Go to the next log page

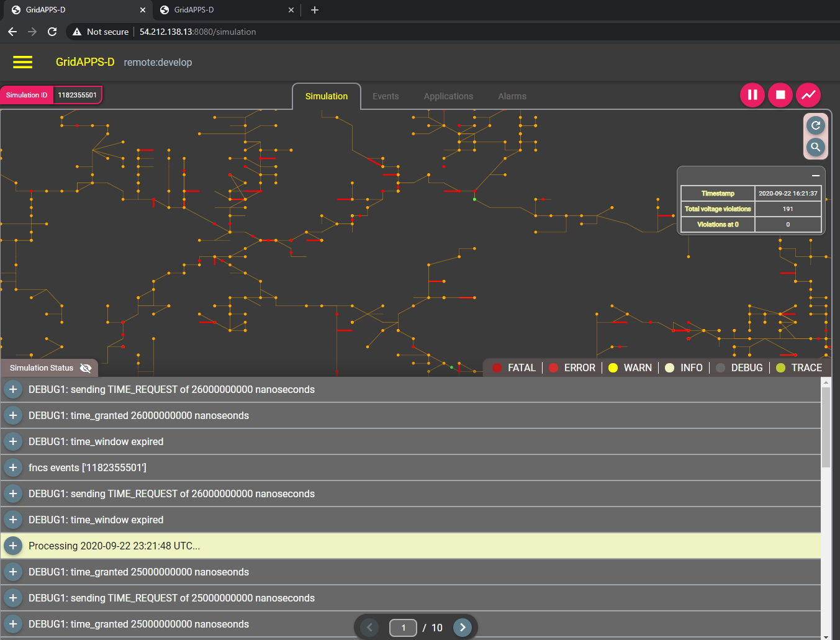[x=463, y=628]
